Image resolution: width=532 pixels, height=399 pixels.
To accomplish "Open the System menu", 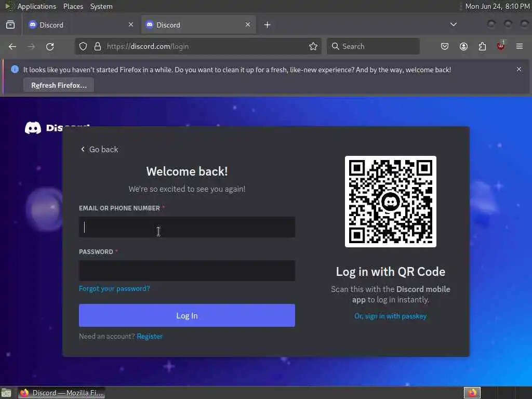I will pos(101,6).
